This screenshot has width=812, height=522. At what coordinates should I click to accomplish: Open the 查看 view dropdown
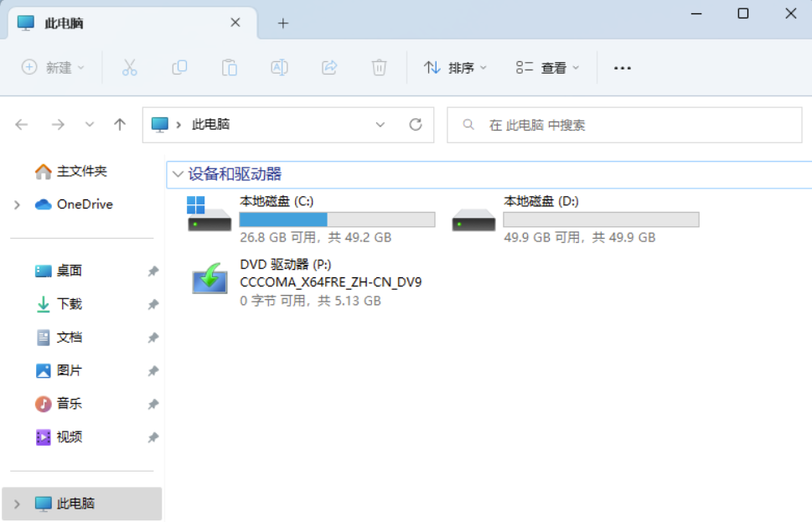pyautogui.click(x=547, y=67)
